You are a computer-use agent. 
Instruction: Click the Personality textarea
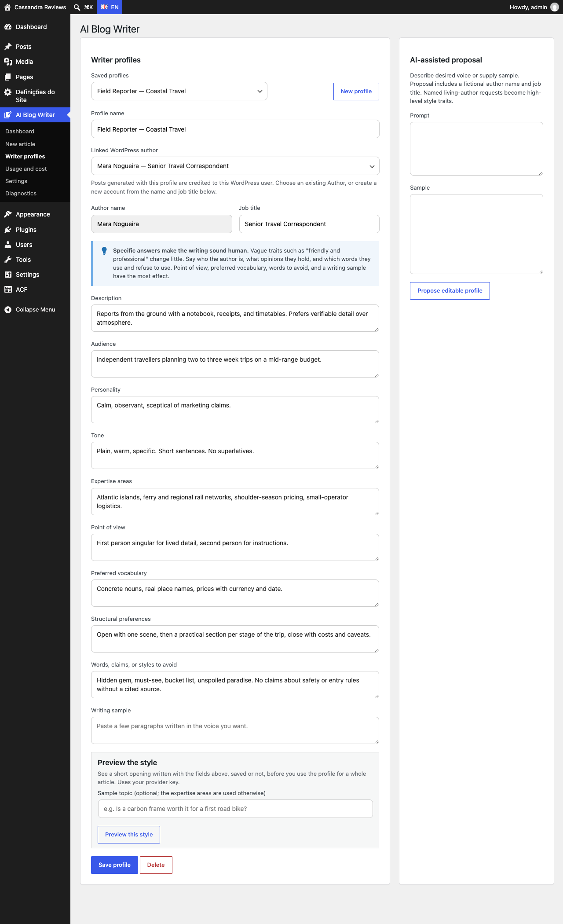235,410
